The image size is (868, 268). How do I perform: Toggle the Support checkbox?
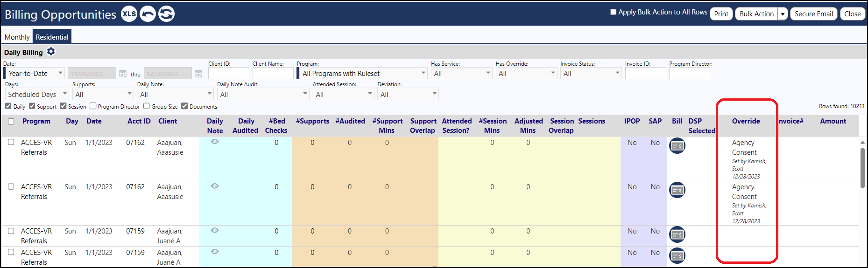(32, 106)
